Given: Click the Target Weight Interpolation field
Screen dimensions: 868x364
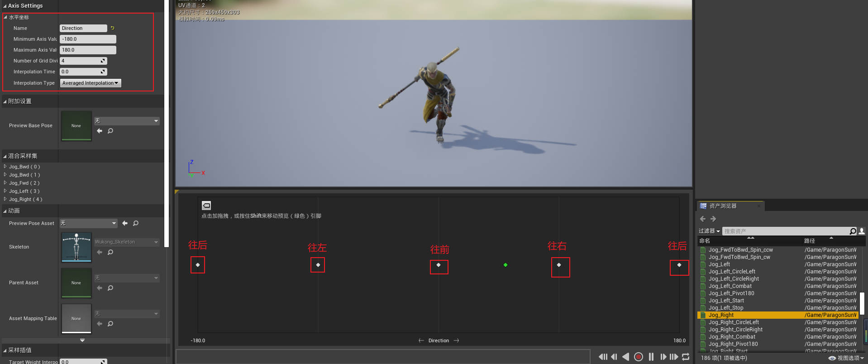Looking at the screenshot, I should click(x=83, y=362).
